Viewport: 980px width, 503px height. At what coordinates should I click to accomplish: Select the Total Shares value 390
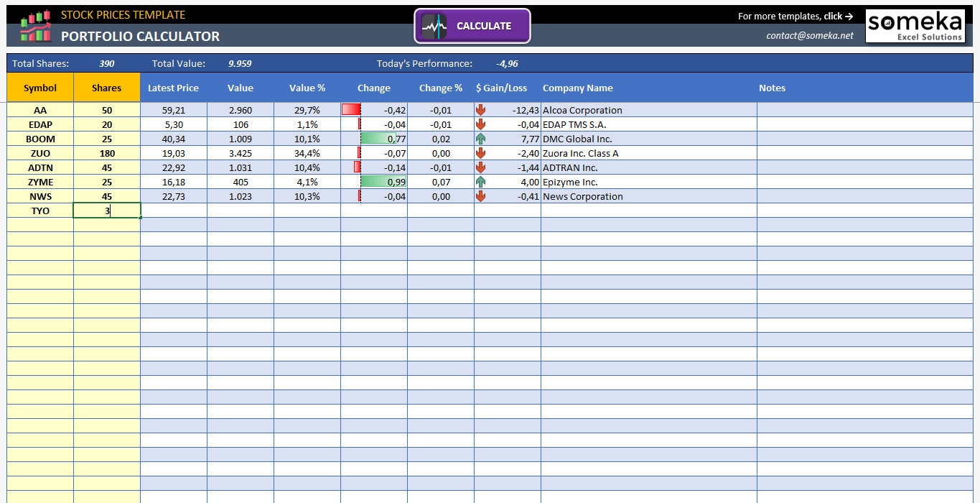106,63
